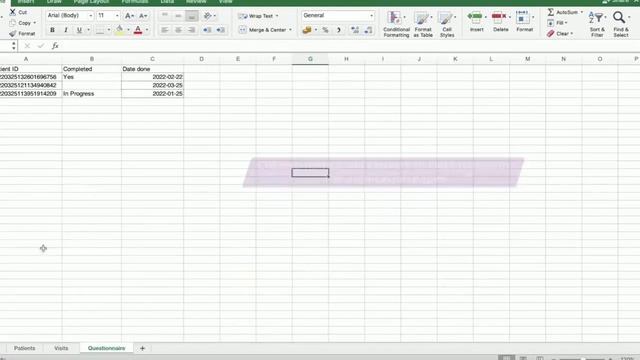
Task: Select the Questionnaire sheet tab
Action: click(x=107, y=348)
